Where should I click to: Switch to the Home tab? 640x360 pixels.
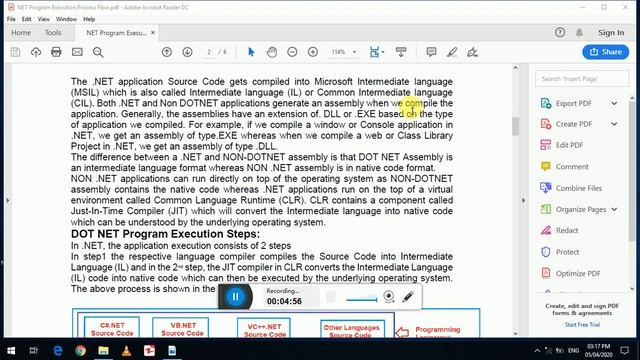point(21,33)
